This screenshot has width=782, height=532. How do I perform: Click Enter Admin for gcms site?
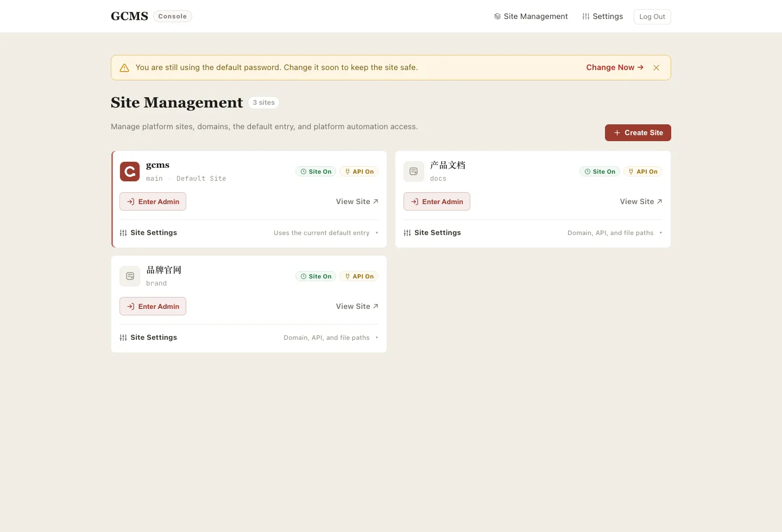(x=153, y=201)
